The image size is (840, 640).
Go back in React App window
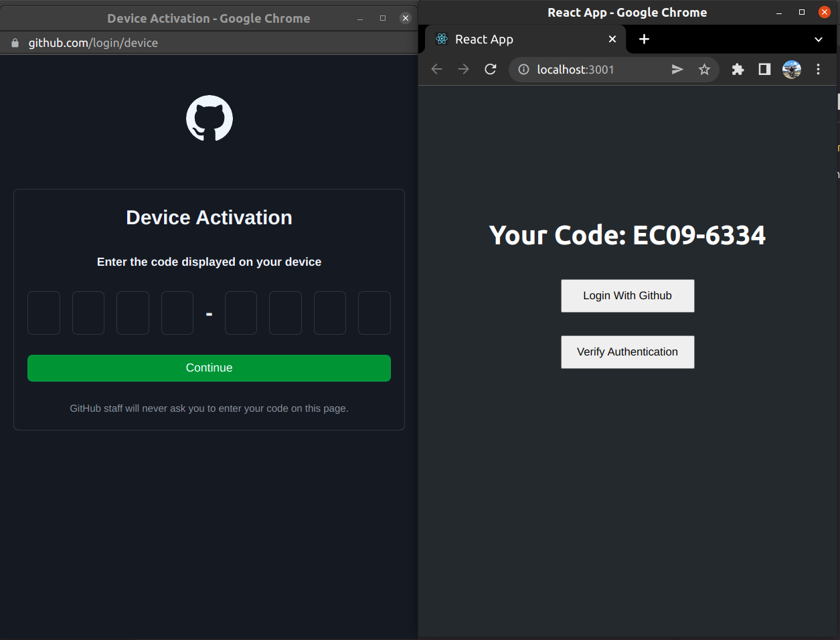437,69
